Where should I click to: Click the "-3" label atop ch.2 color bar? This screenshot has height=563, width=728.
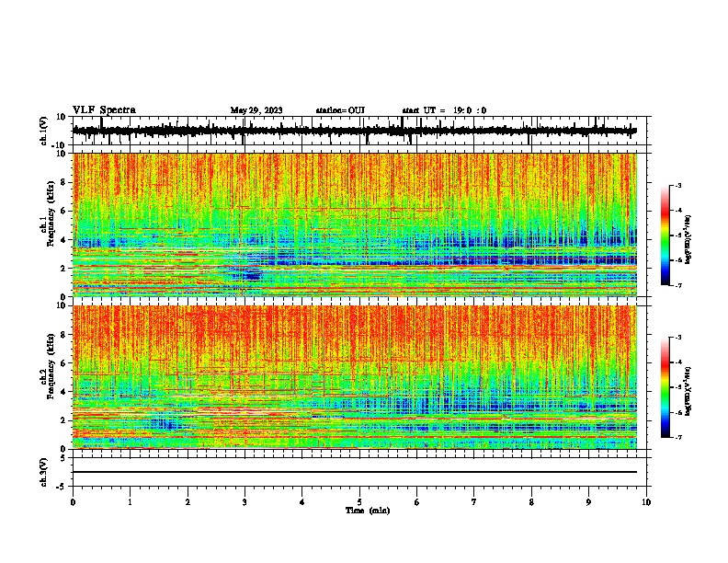677,338
